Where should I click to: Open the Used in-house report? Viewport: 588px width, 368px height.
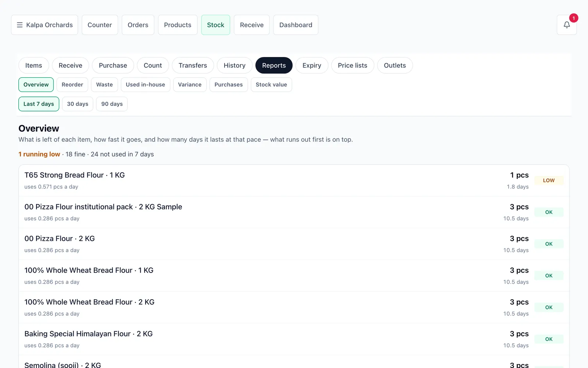coord(145,85)
